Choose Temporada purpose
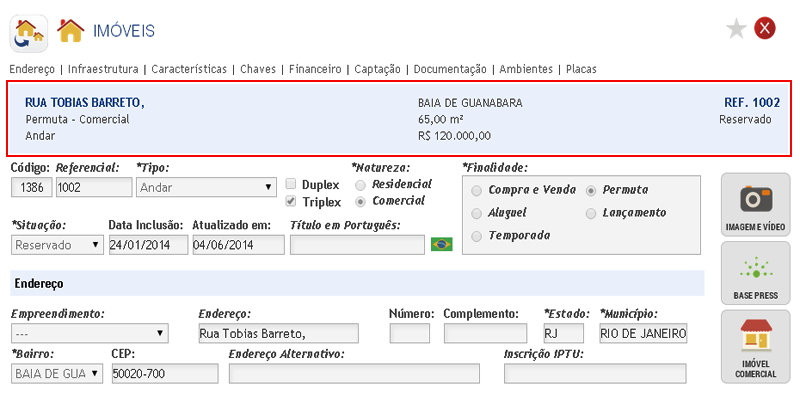 [x=477, y=236]
